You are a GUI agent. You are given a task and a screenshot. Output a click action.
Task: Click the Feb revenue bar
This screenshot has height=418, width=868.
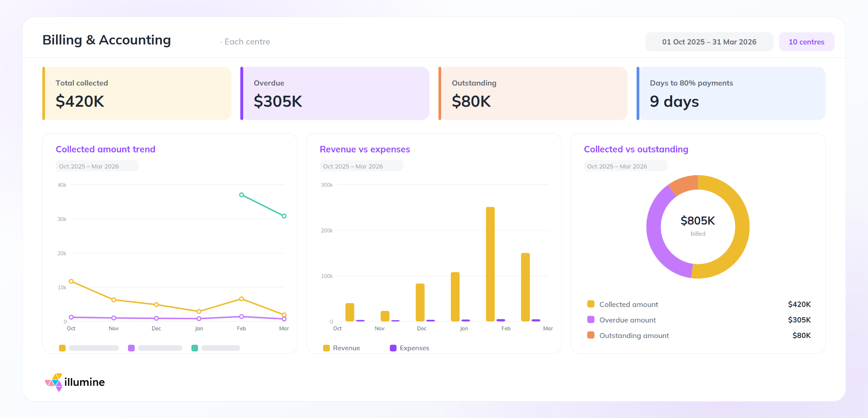click(x=490, y=264)
